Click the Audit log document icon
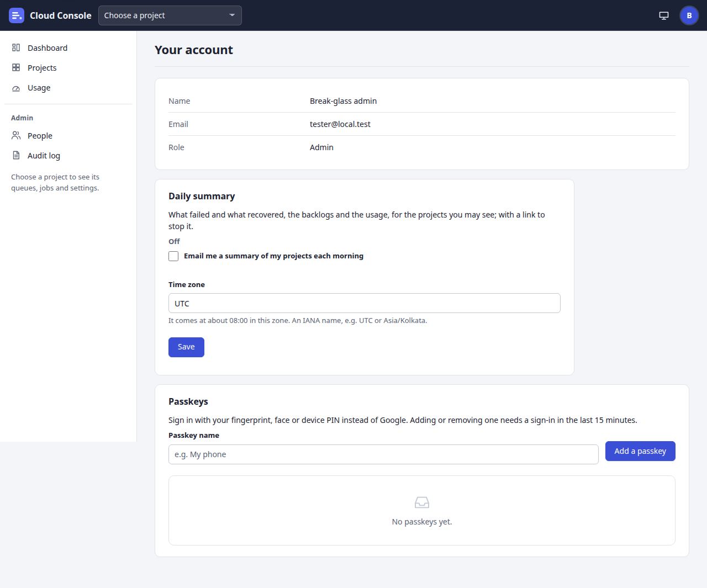707x588 pixels. (16, 156)
